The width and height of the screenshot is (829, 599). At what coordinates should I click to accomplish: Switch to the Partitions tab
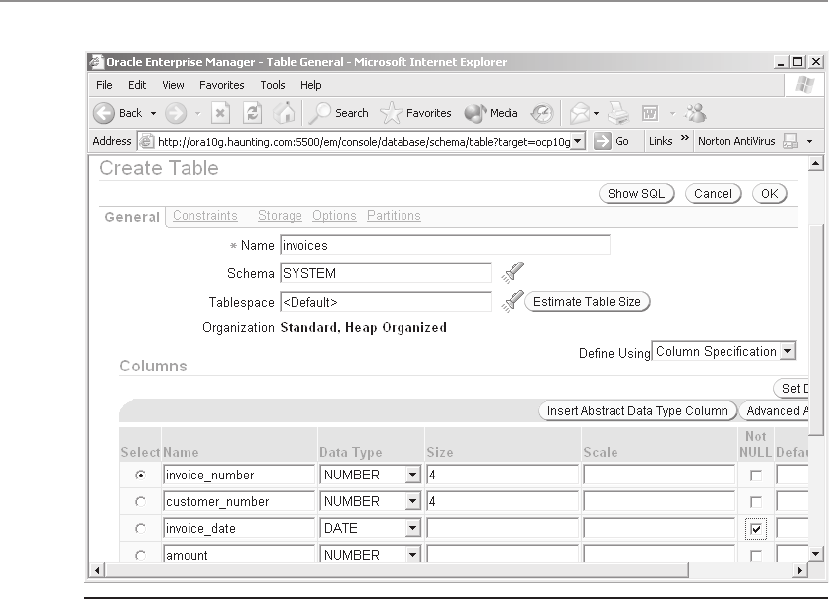click(394, 216)
